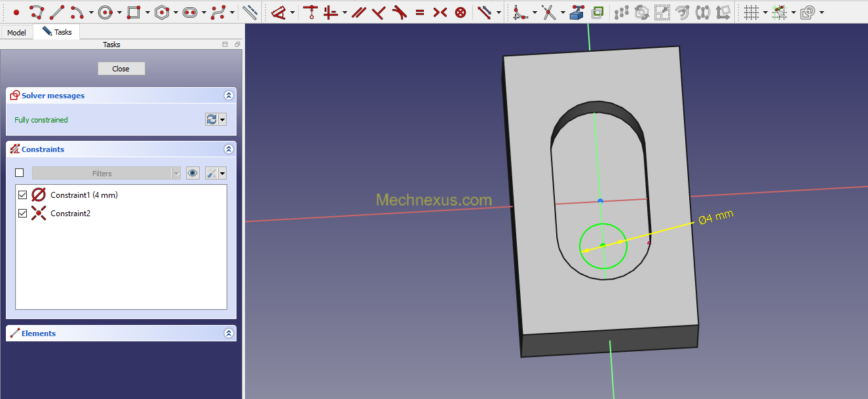Select the Create Circle tool

point(106,12)
